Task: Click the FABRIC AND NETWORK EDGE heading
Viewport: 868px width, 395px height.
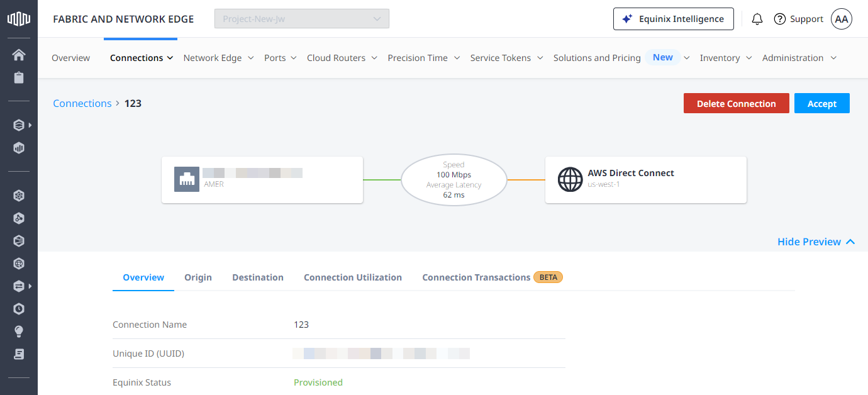Action: point(123,19)
